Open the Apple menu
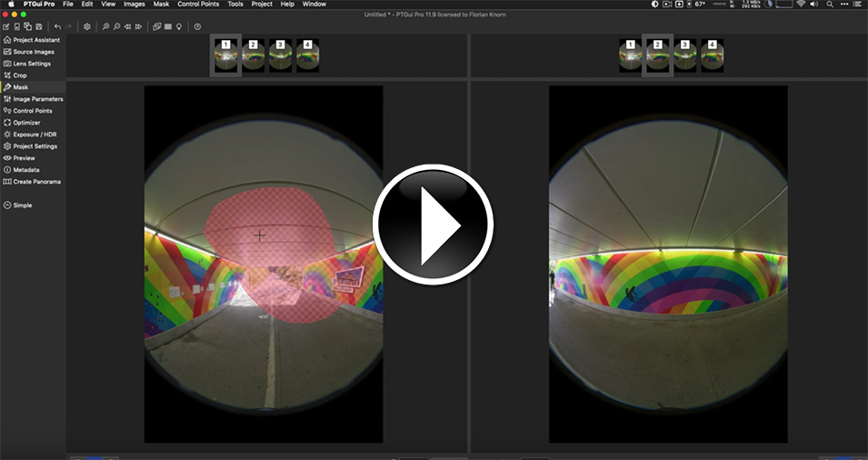 pos(11,4)
